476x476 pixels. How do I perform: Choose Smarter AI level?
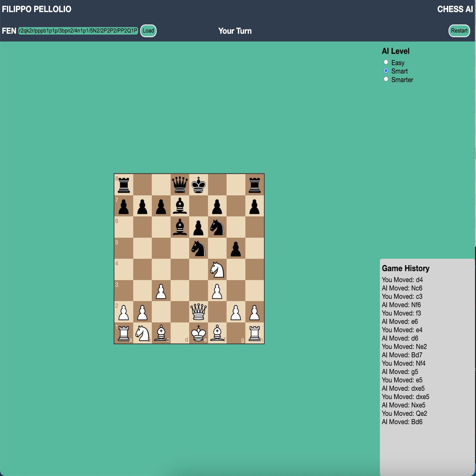[x=386, y=79]
